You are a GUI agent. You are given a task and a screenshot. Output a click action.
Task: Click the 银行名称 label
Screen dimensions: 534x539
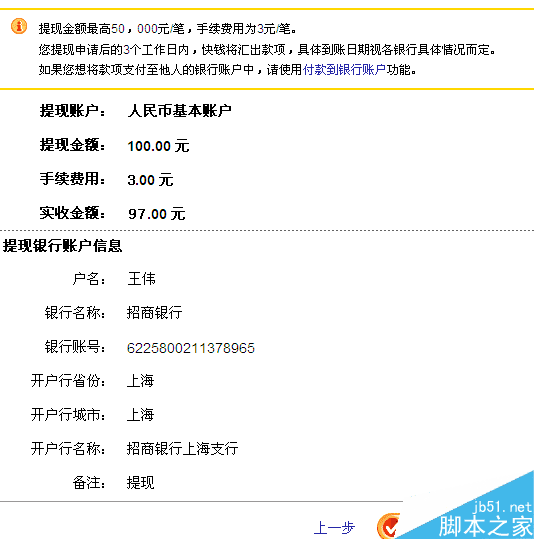(75, 312)
